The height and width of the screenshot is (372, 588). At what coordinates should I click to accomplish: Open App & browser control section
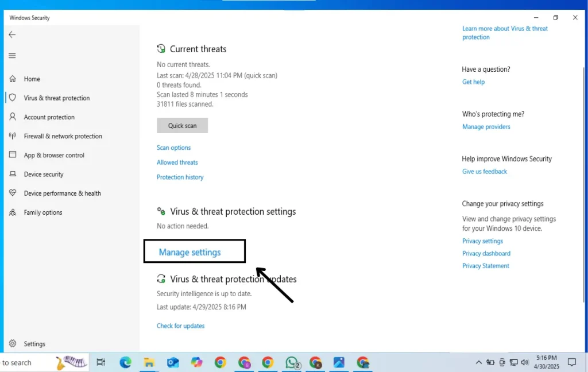click(55, 155)
